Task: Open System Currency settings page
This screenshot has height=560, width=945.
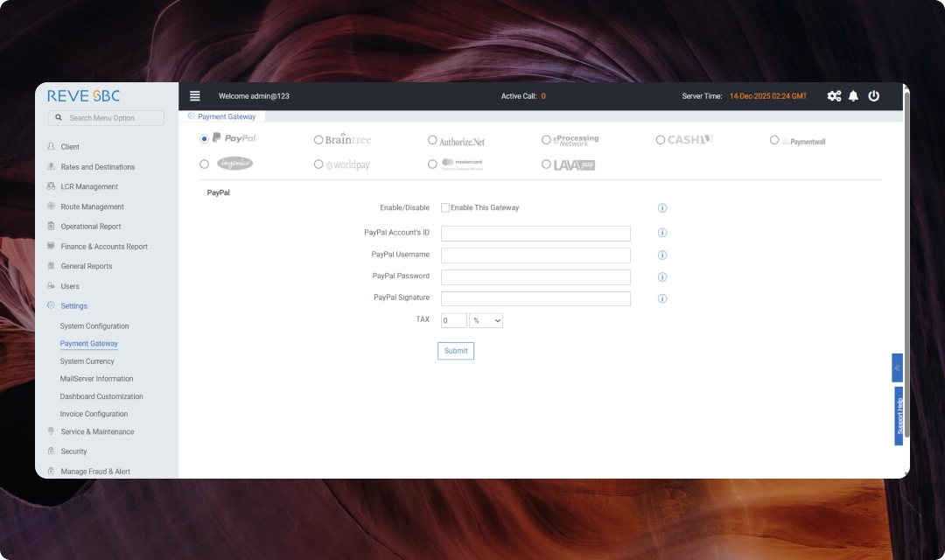Action: (x=87, y=361)
